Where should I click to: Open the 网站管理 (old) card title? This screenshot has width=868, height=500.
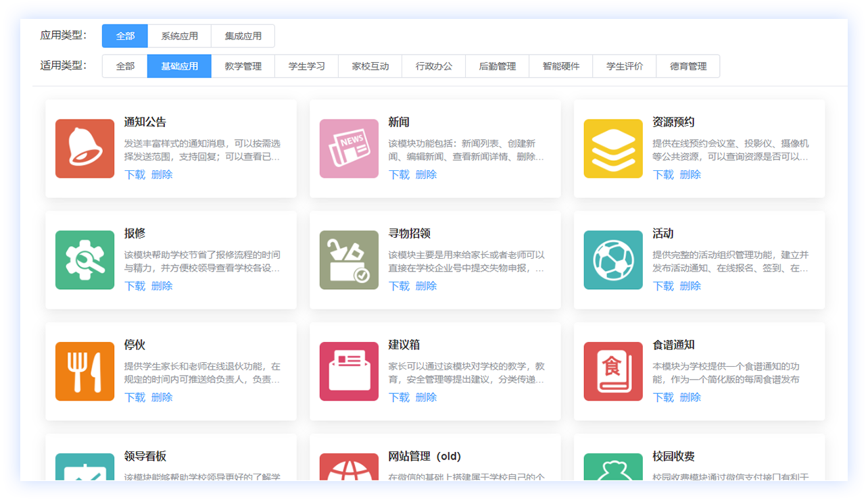[x=425, y=457]
